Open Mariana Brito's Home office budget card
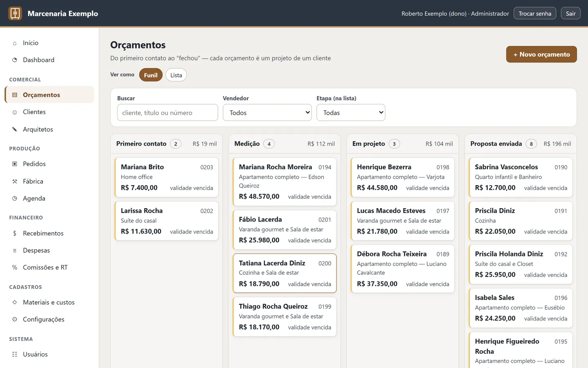Viewport: 588px width, 368px height. 167,177
